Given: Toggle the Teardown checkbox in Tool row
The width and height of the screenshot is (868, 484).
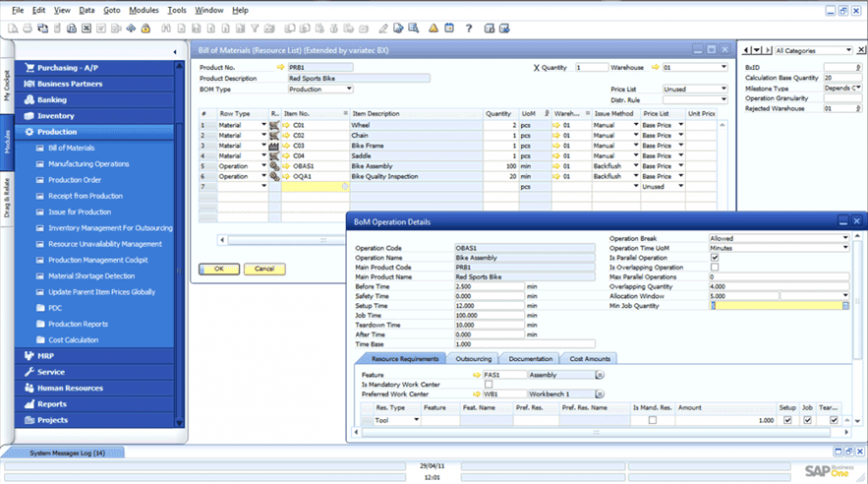Looking at the screenshot, I should click(x=834, y=420).
